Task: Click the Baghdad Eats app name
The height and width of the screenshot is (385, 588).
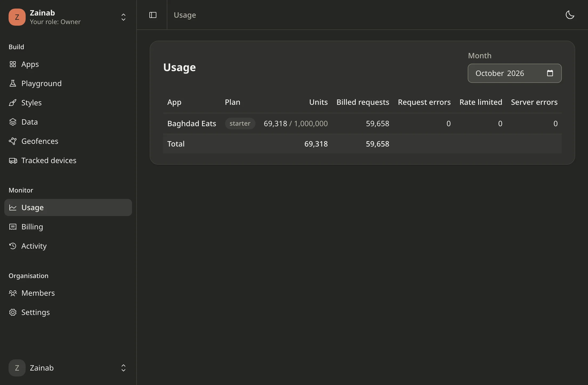Action: (192, 124)
